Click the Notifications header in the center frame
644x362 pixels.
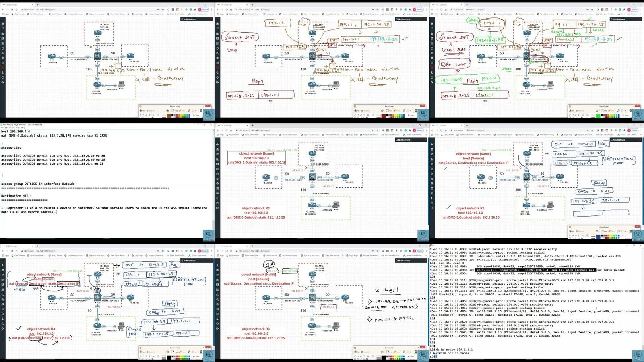pos(411,140)
